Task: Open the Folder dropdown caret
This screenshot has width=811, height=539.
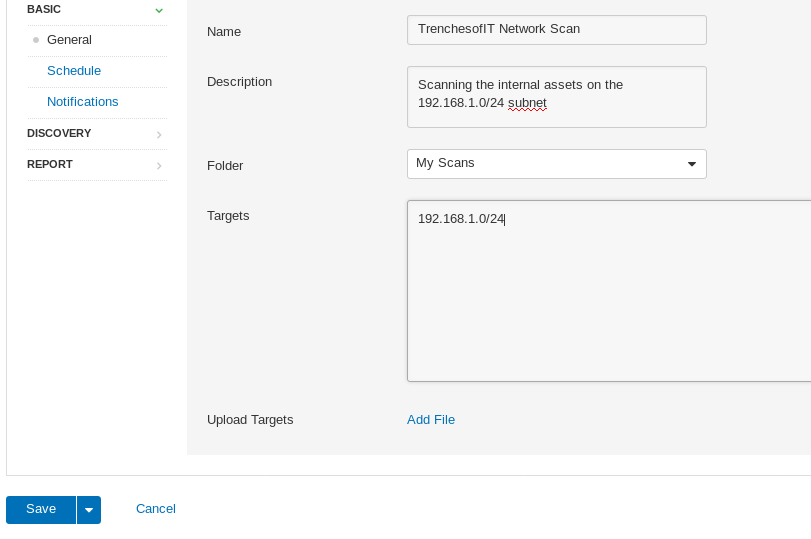Action: coord(692,164)
